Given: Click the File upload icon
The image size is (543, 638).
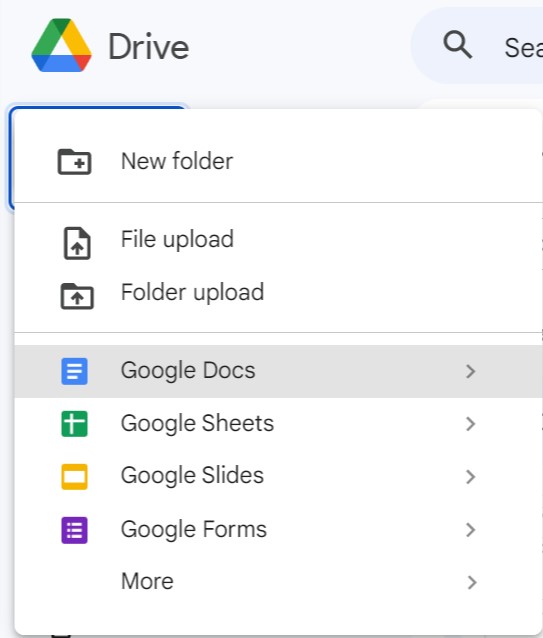Looking at the screenshot, I should point(77,243).
